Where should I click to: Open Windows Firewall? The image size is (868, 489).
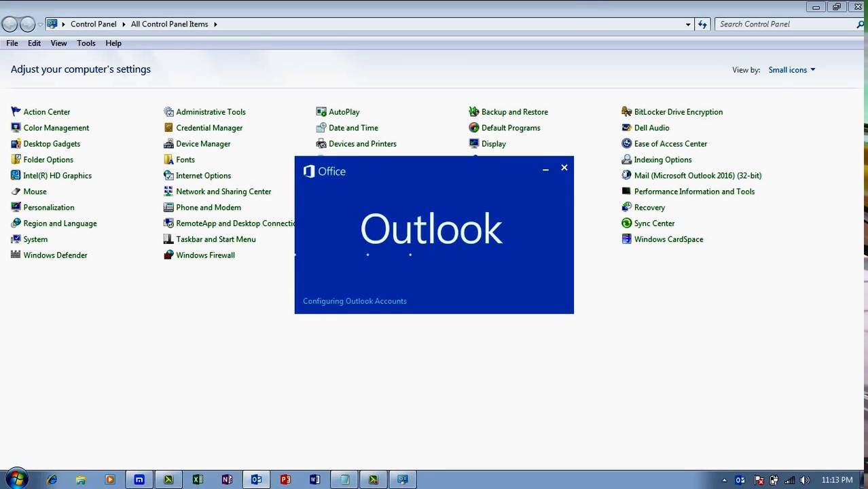(199, 255)
